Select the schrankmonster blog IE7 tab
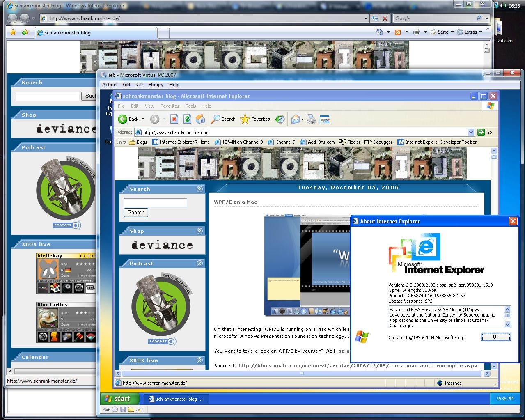This screenshot has width=525, height=420. [x=96, y=33]
